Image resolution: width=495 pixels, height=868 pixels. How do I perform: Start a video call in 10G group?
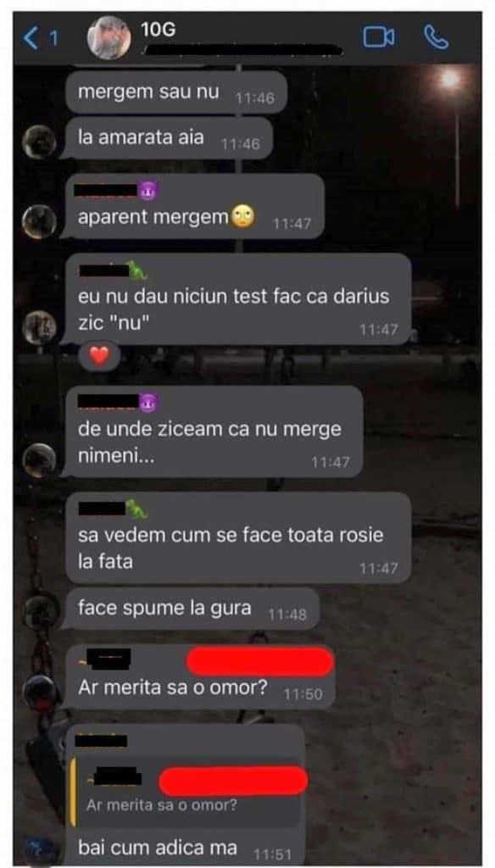click(x=379, y=37)
